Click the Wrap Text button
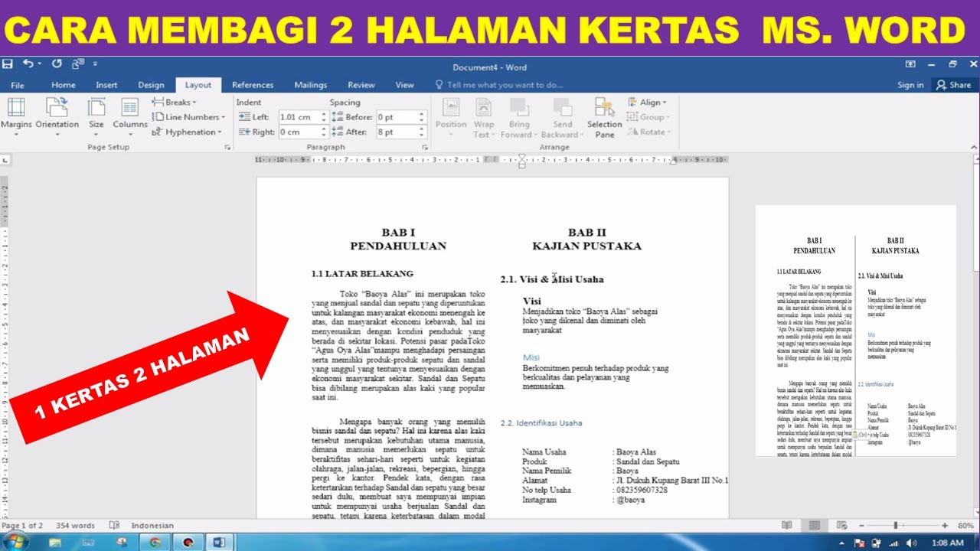Viewport: 980px width, 551px height. 484,118
